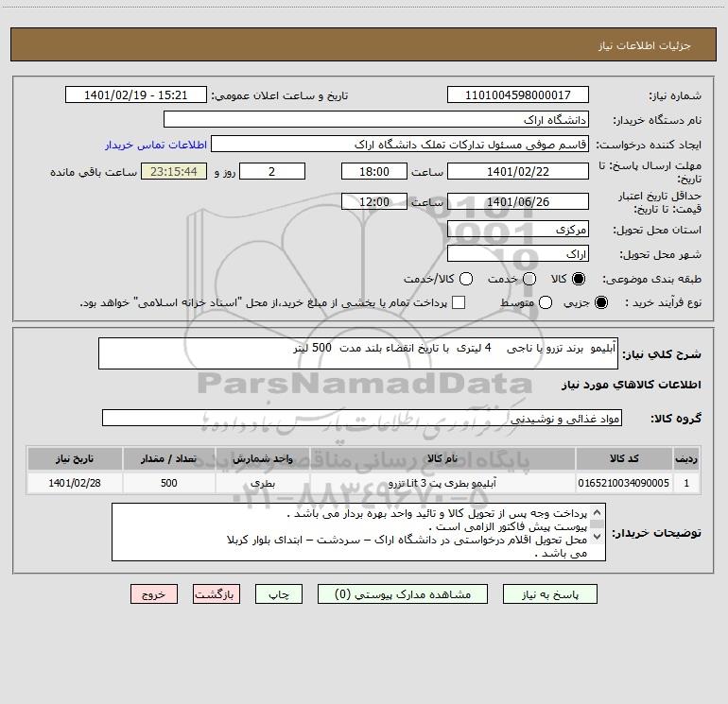The image size is (728, 704).
Task: Click the delivery city field اراک
Action: coord(518,254)
